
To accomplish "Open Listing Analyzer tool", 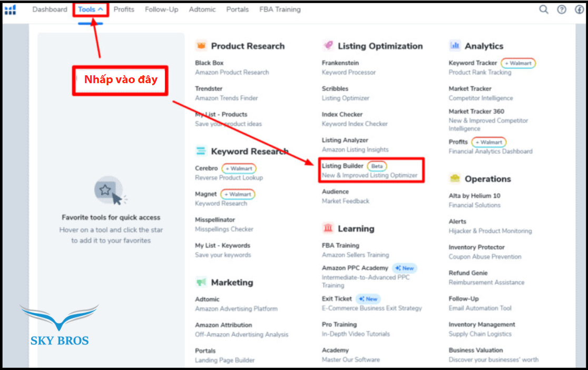I will [x=345, y=139].
